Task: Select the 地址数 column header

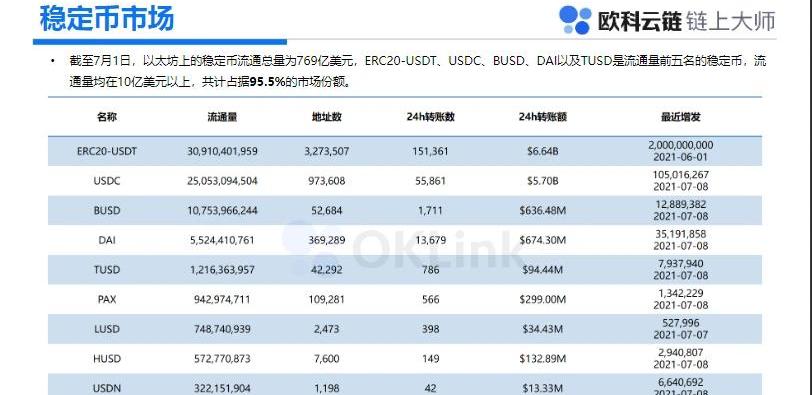Action: tap(326, 117)
